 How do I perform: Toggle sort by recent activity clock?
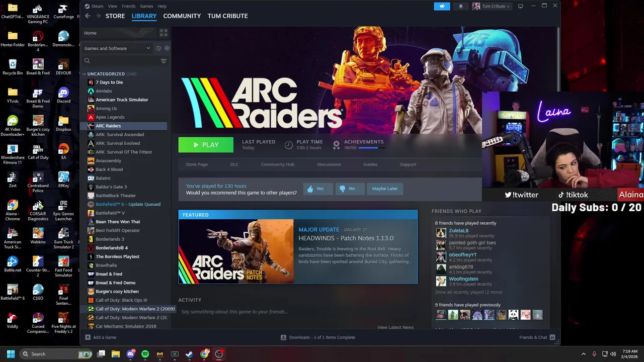point(158,48)
